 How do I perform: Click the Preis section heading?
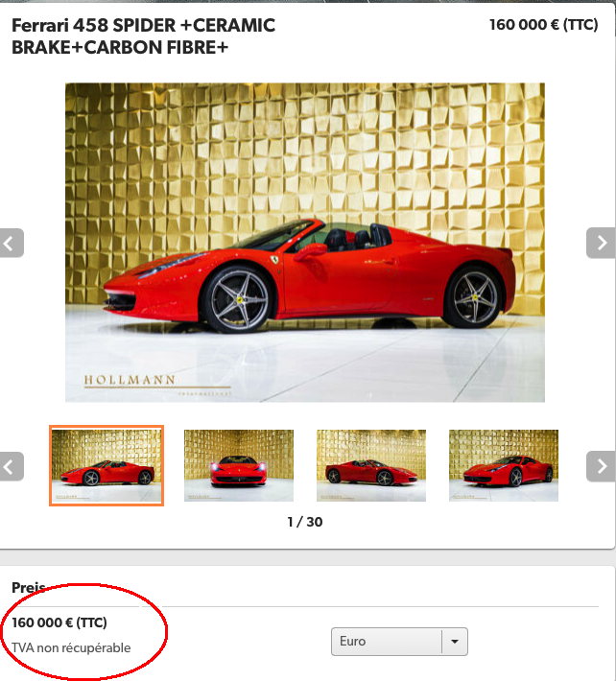(x=28, y=588)
